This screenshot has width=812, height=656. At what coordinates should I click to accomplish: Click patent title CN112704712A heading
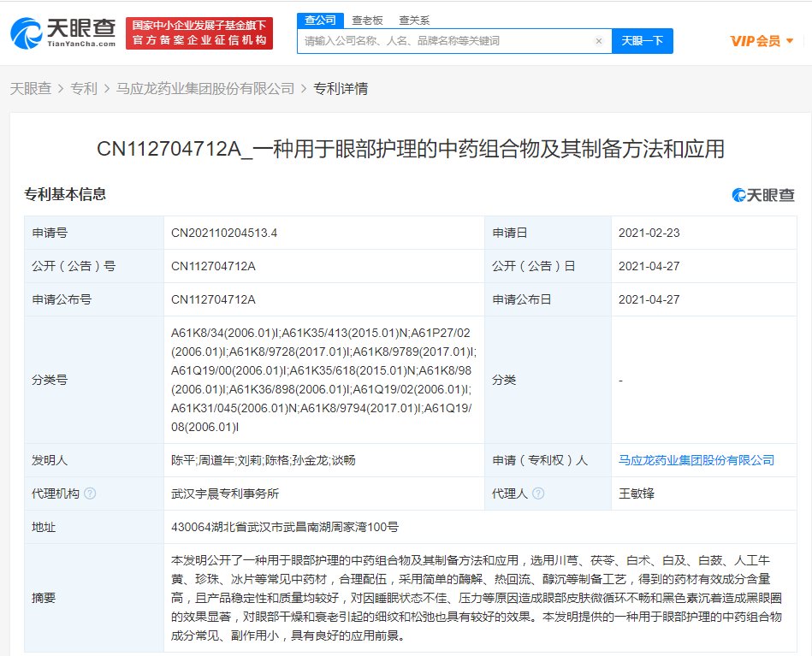tap(410, 149)
